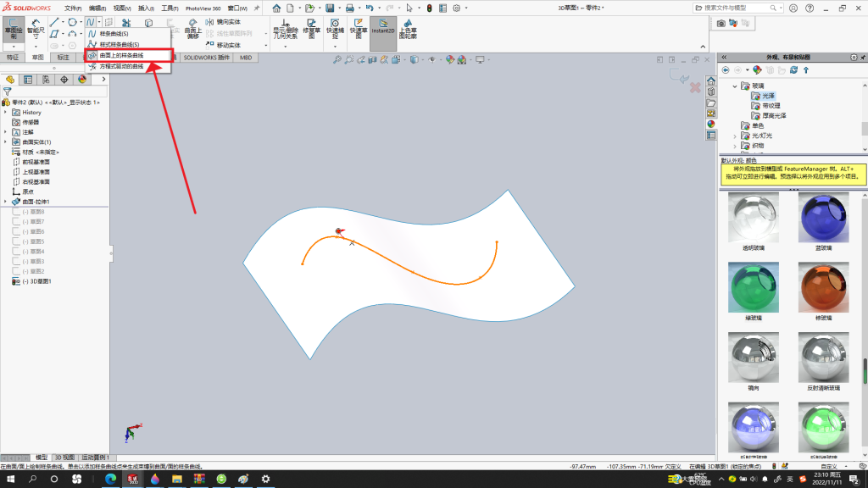Click the camera capture icon
The height and width of the screenshot is (488, 868).
[x=721, y=23]
